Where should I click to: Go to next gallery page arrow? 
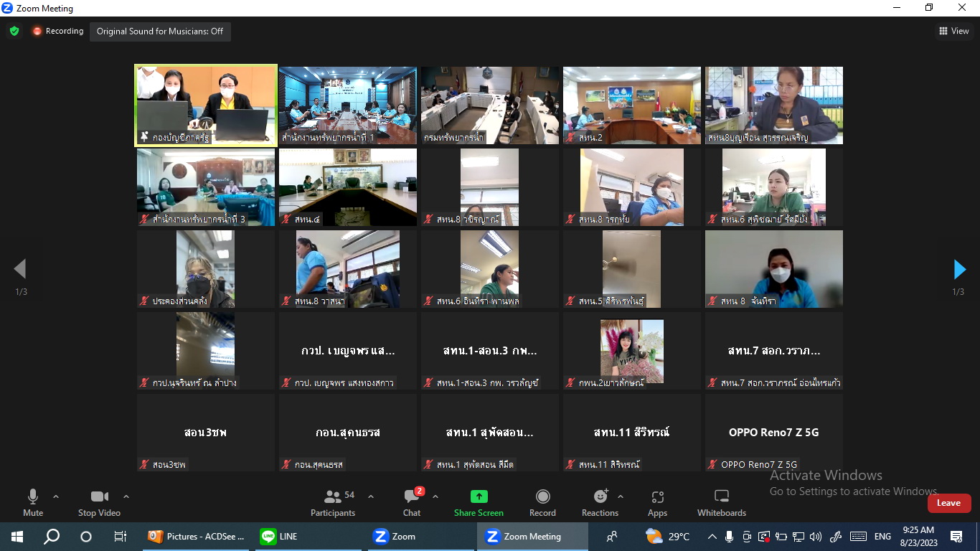pos(959,269)
